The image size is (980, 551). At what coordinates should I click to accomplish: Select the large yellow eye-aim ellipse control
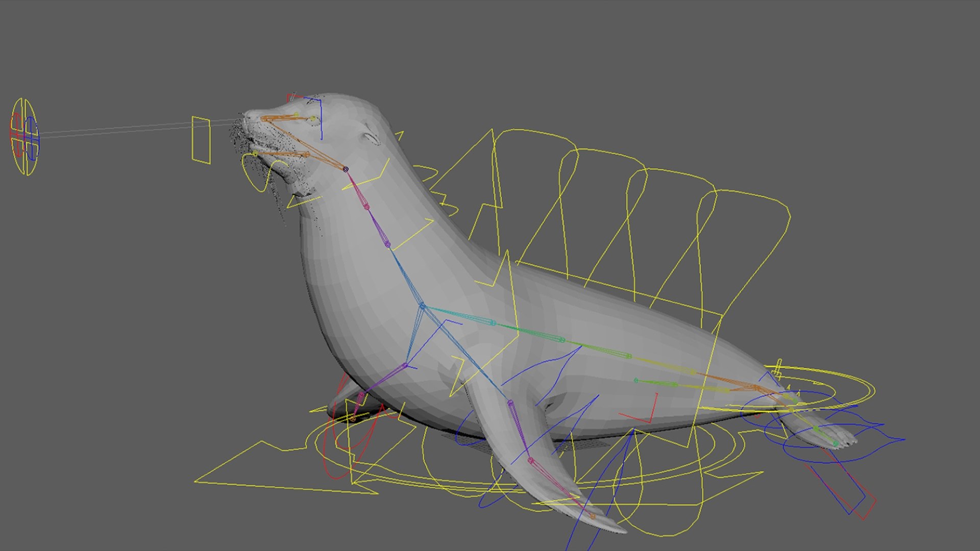(x=24, y=137)
